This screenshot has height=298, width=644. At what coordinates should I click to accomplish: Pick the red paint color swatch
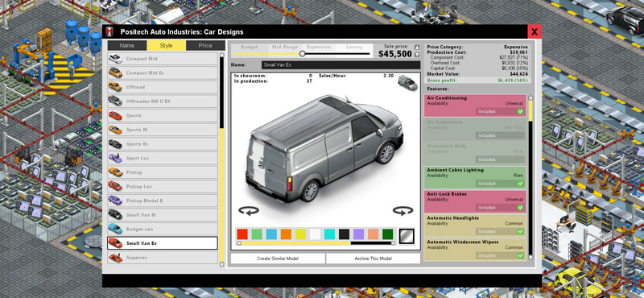click(x=242, y=234)
